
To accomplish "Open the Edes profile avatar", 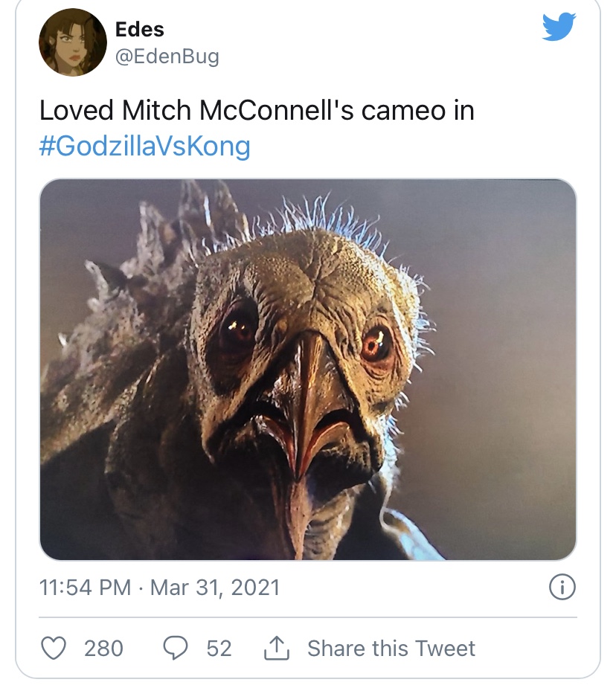I will tap(73, 42).
